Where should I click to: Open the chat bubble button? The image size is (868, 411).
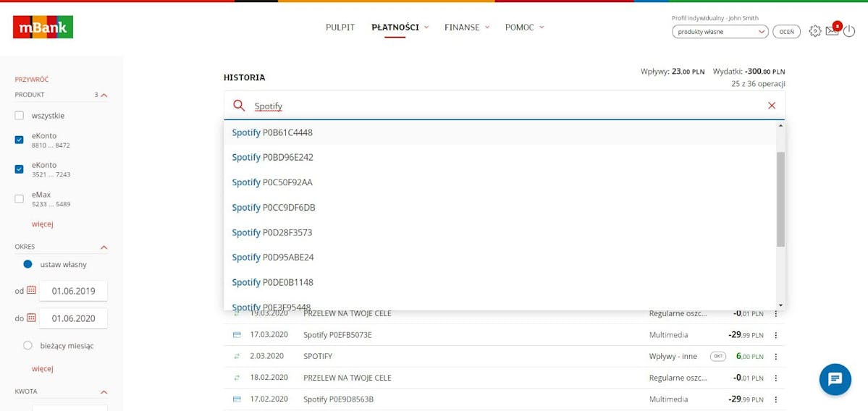pos(835,379)
